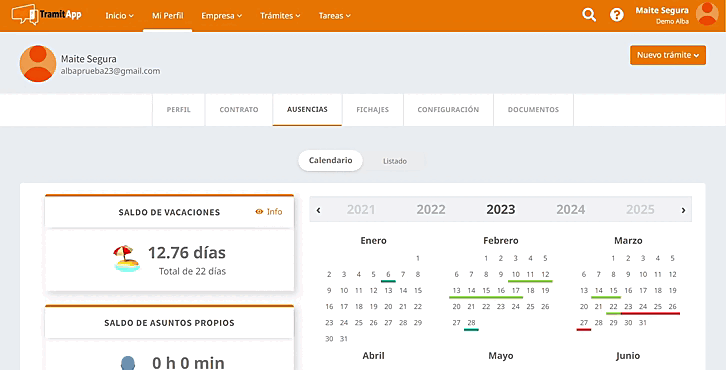Go to previous years with left arrow

[x=319, y=210]
